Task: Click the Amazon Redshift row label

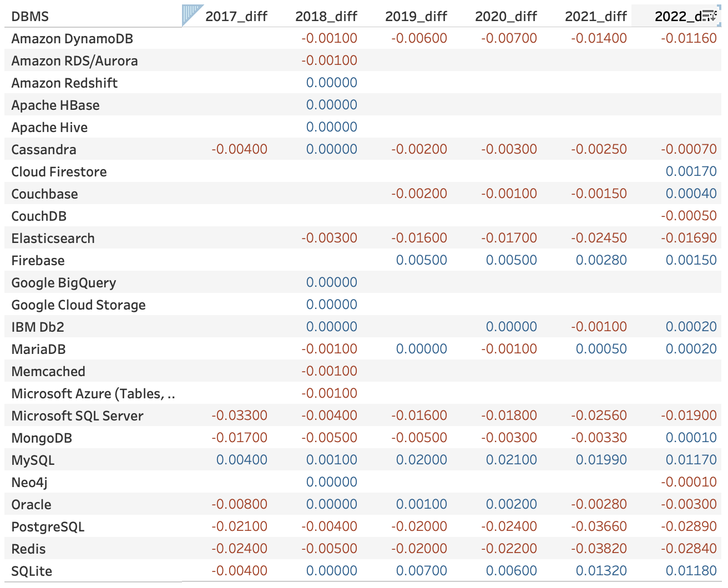Action: tap(64, 83)
